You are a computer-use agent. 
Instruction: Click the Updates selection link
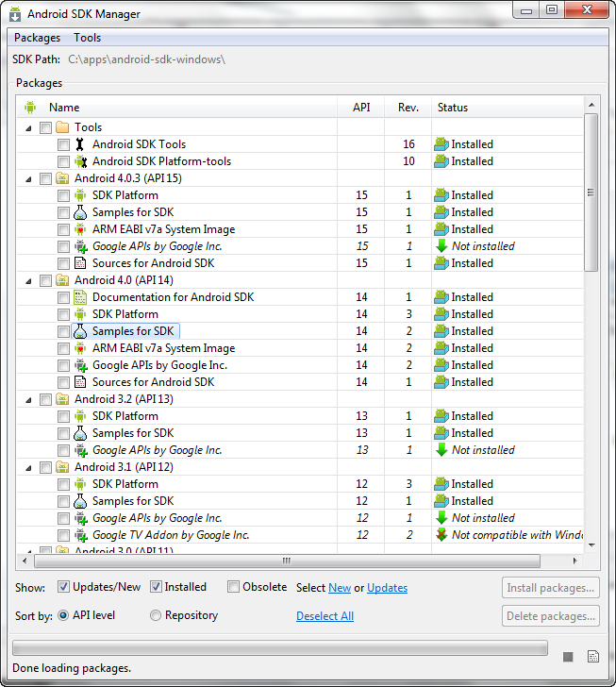[388, 588]
